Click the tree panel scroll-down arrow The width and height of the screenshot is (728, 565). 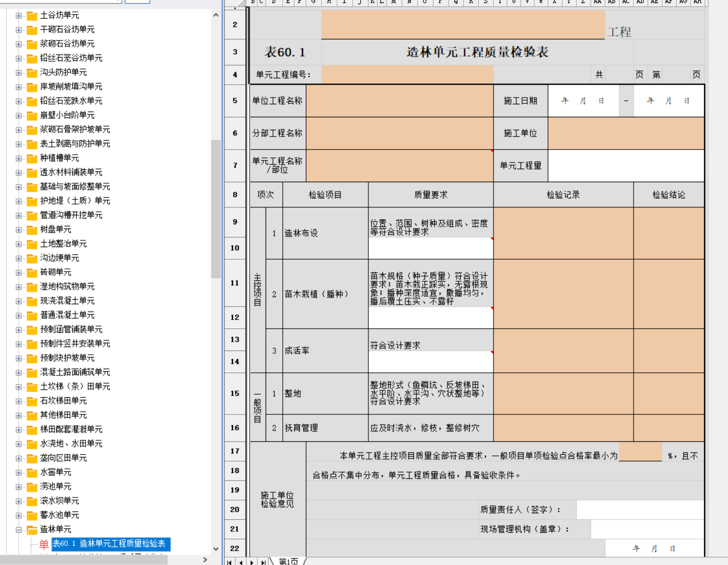216,549
